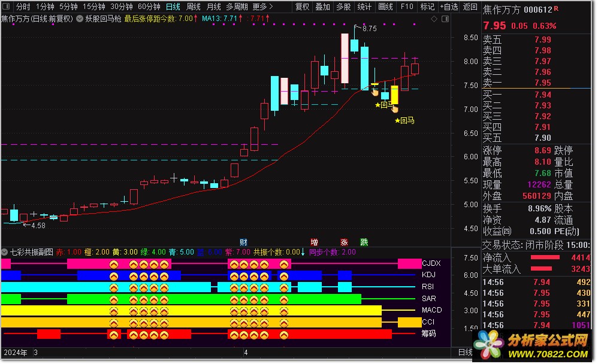
Task: Click the 换手 8.96% value
Action: tap(539, 208)
